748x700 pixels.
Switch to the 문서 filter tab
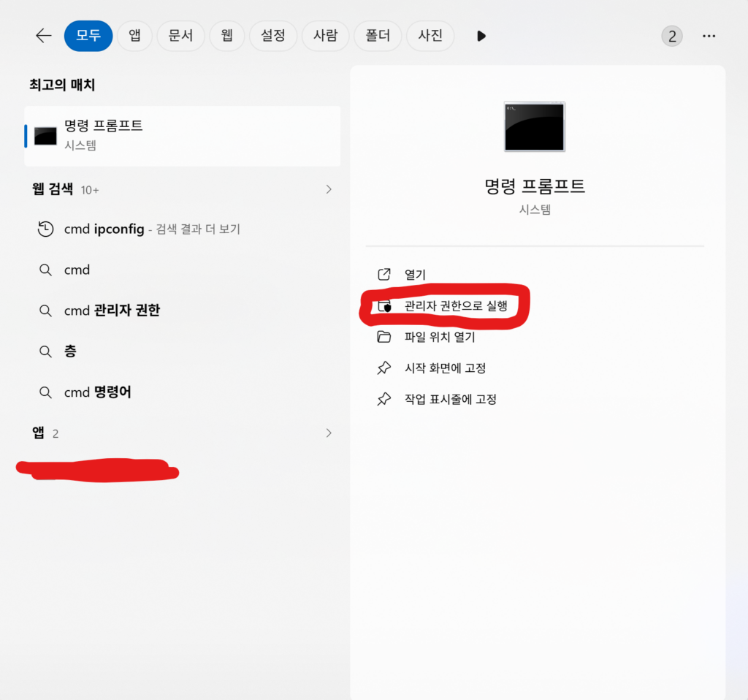tap(181, 36)
